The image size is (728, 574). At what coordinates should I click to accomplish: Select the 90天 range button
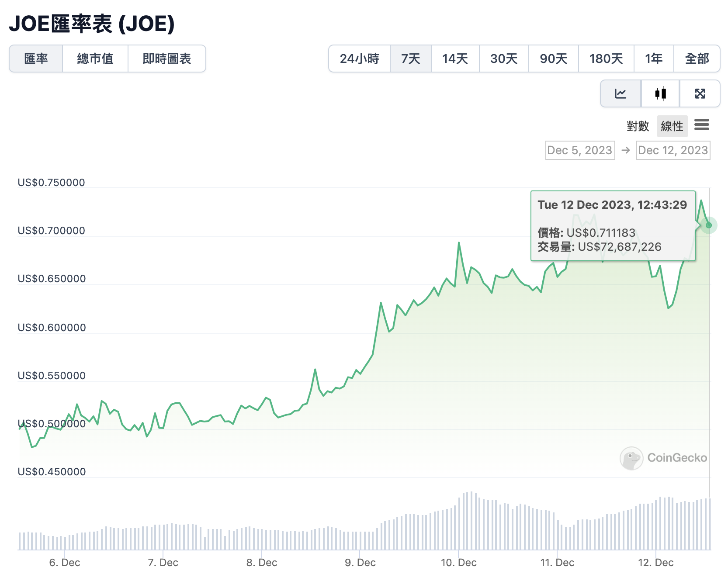coord(553,59)
